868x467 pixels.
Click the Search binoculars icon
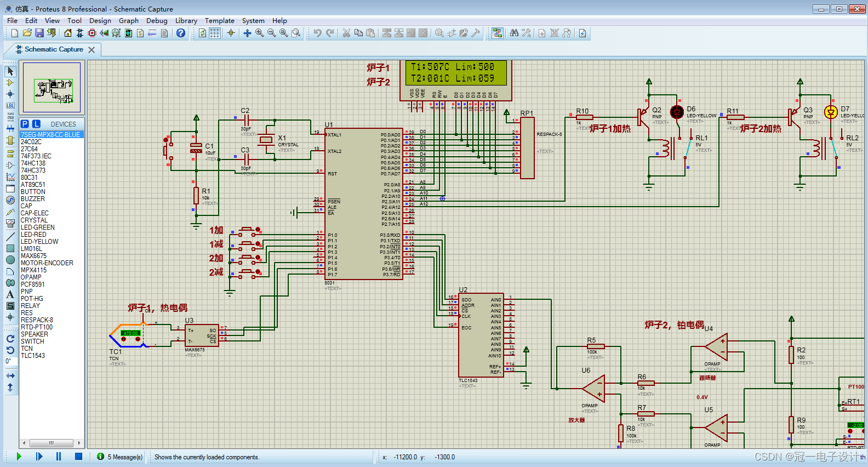coord(514,33)
